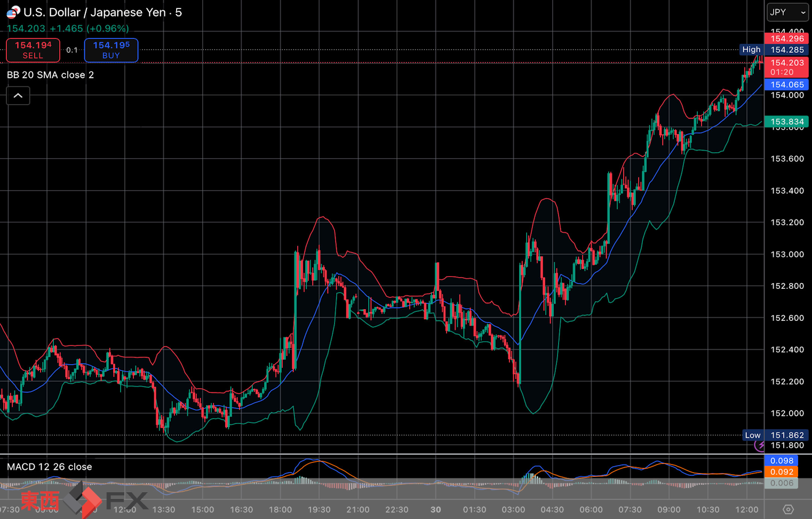Click the purple lightning bolt icon
The height and width of the screenshot is (519, 812).
tap(760, 445)
